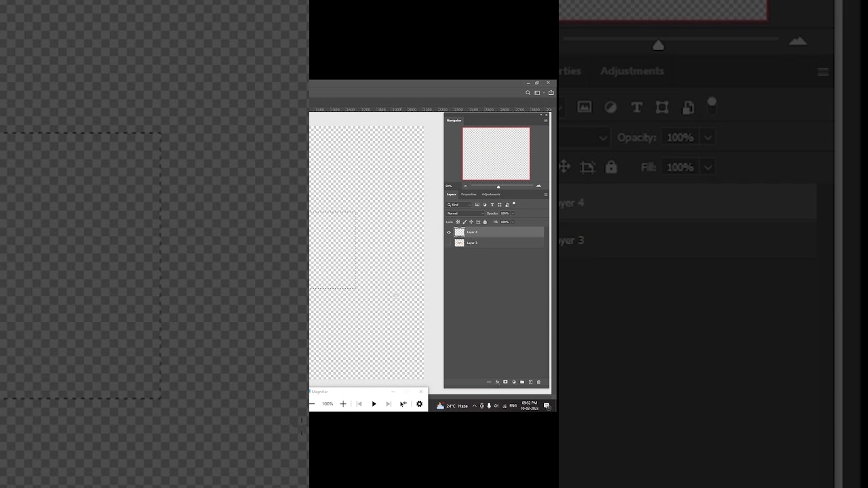Adjust the Navigator zoom slider handle

pos(498,186)
